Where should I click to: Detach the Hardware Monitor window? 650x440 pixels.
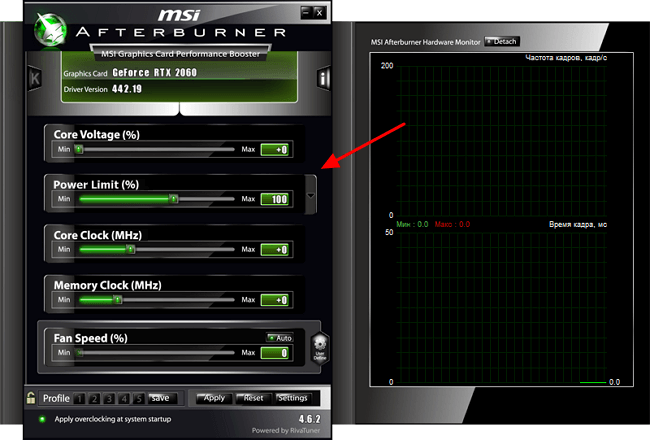(502, 41)
